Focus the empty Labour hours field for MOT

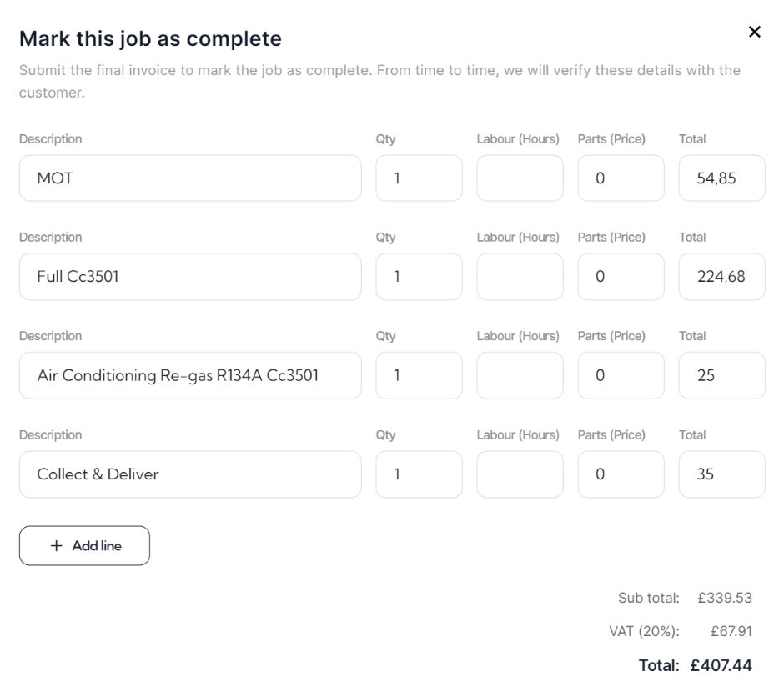pos(520,178)
